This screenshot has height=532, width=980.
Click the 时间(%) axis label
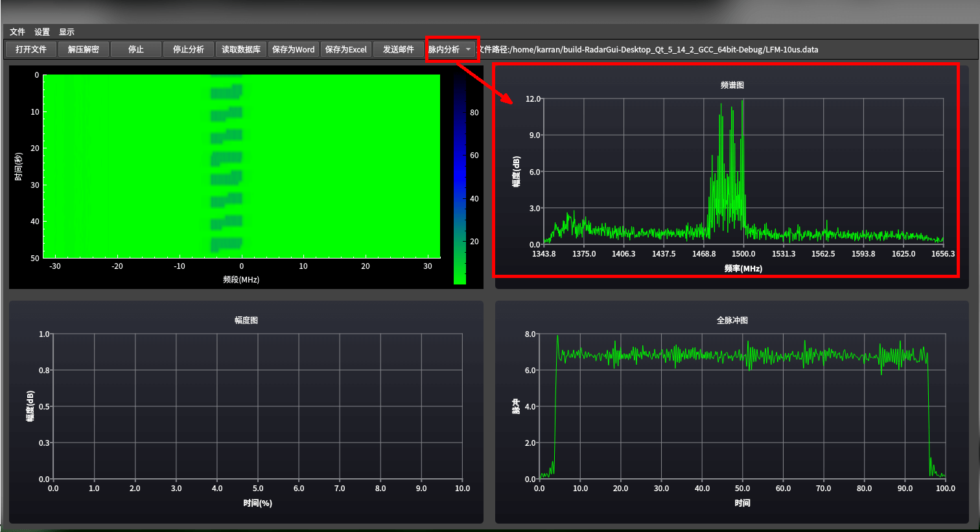pos(257,503)
